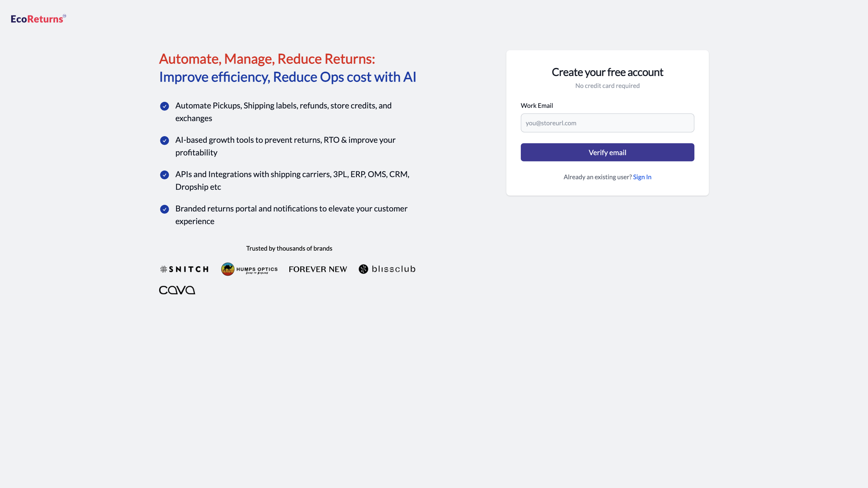868x488 pixels.
Task: Click the Create your free account heading
Action: [x=607, y=72]
